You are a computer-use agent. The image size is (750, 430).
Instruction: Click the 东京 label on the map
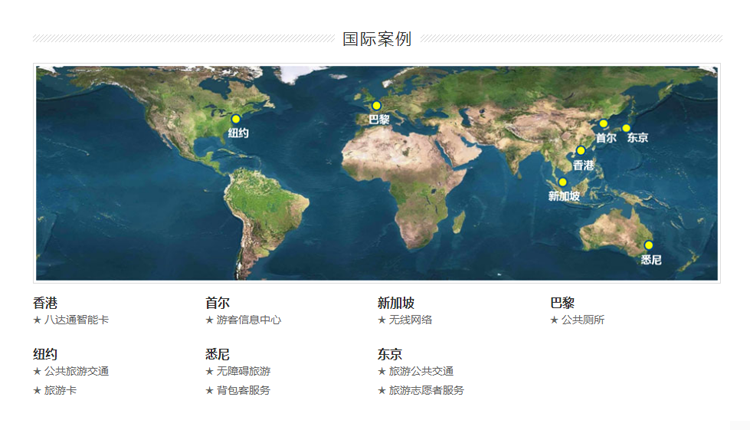click(x=637, y=138)
